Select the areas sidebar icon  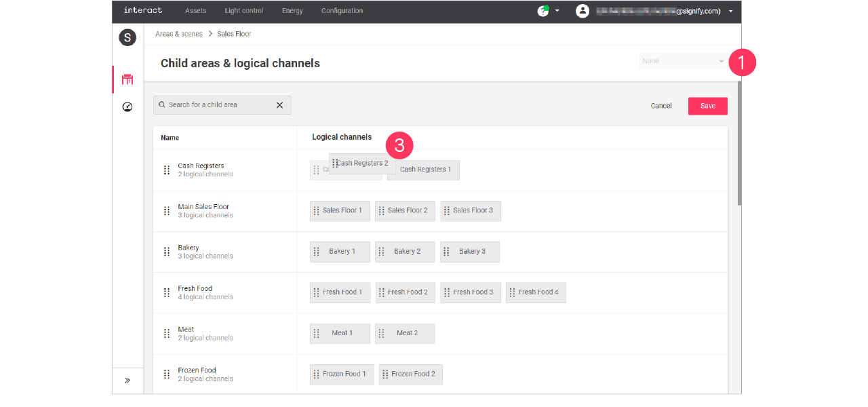coord(127,79)
